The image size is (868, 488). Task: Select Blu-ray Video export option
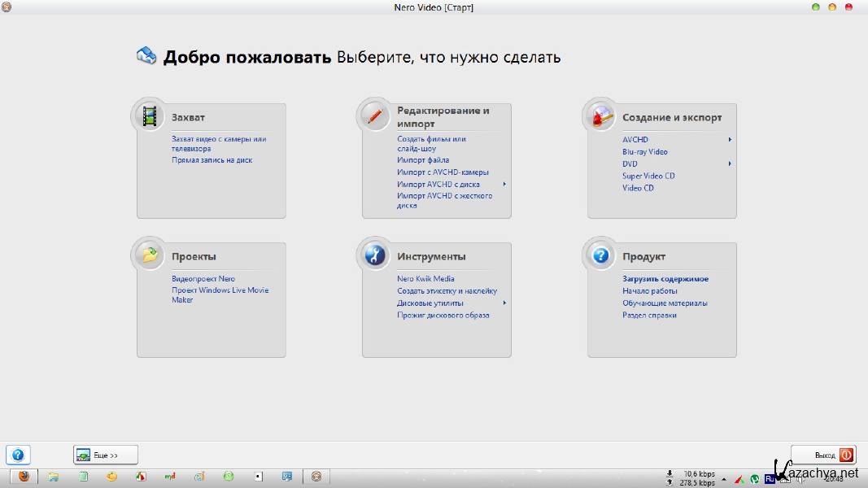[x=644, y=152]
